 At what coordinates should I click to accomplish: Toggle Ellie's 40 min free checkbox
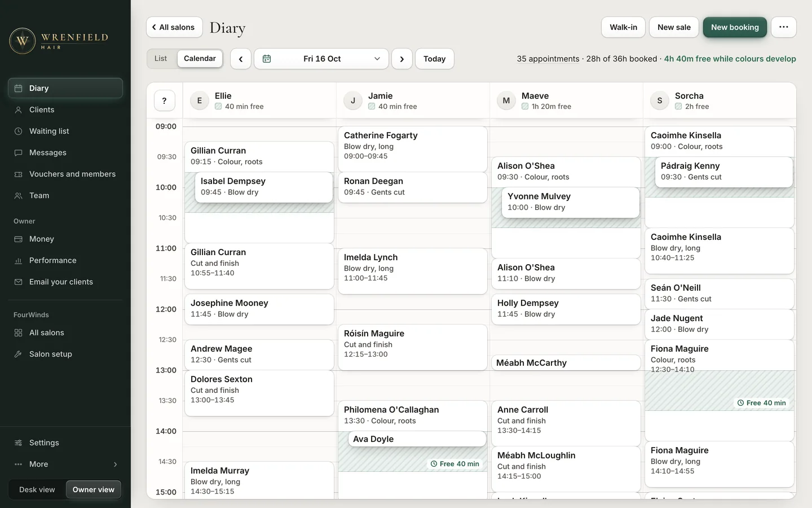click(218, 106)
